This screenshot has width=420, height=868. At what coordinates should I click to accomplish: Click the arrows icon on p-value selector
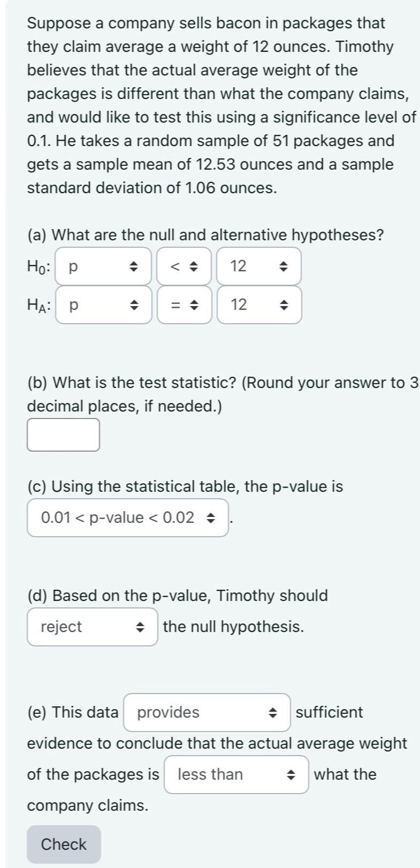(x=211, y=518)
